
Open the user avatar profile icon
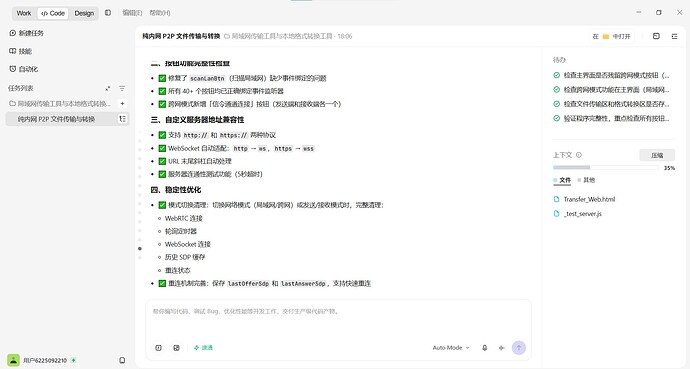pos(14,360)
